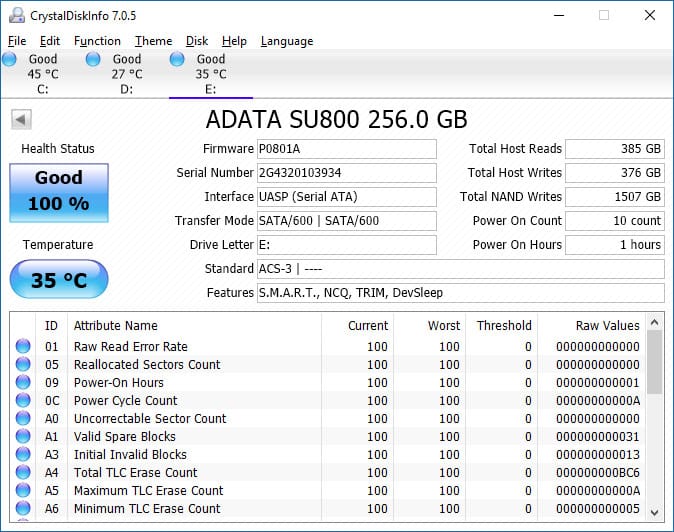Select the C: drive status orb

9,59
